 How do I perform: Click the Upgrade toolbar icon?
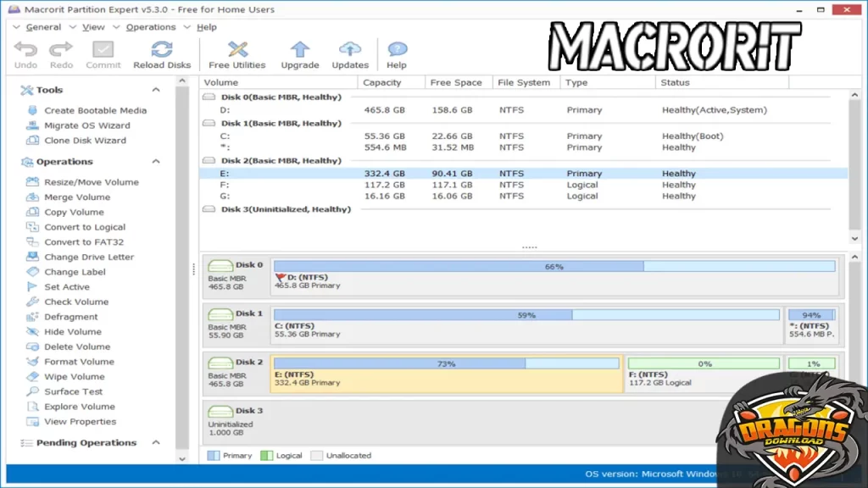pyautogui.click(x=299, y=53)
